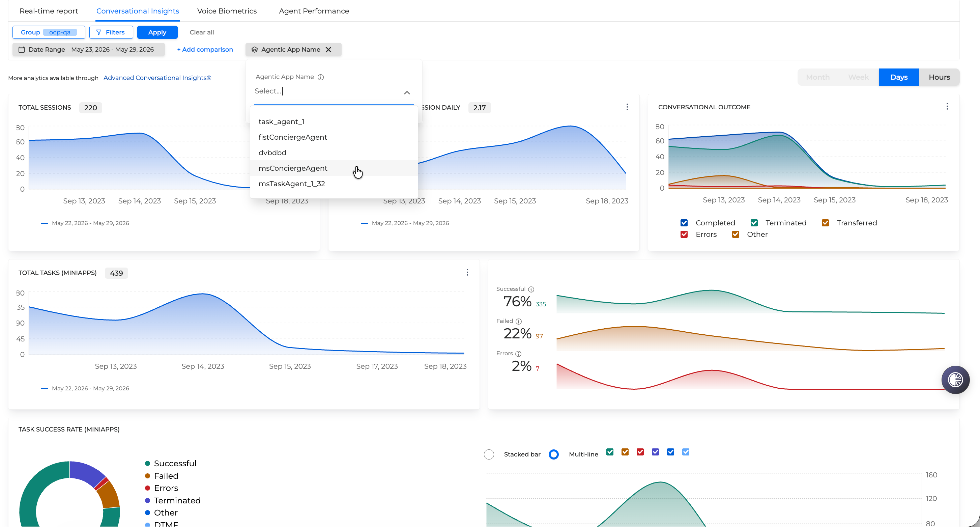Choose dvbdbd from the dropdown list

coord(334,152)
